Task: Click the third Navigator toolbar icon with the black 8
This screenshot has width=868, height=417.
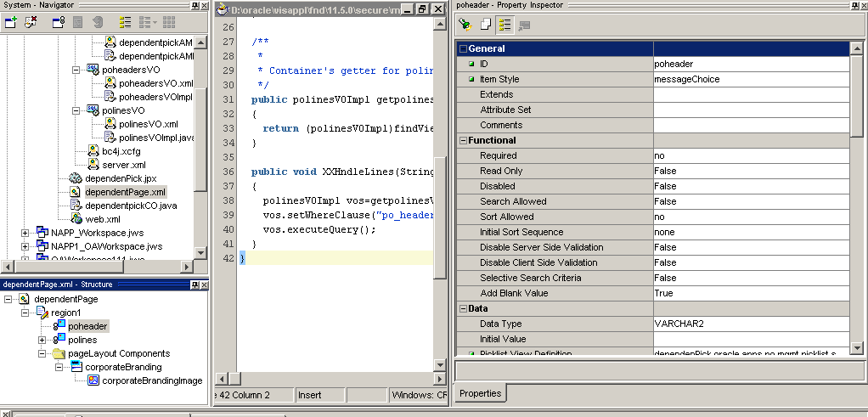Action: (59, 23)
